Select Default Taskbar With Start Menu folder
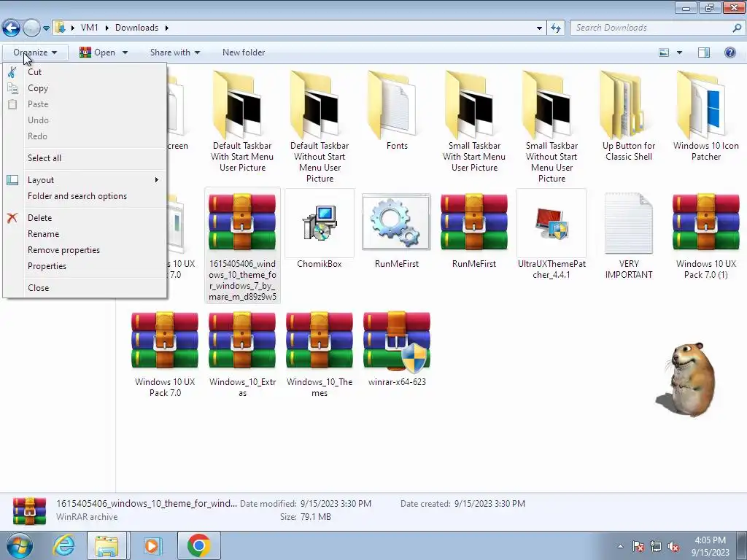747x560 pixels. pyautogui.click(x=242, y=122)
